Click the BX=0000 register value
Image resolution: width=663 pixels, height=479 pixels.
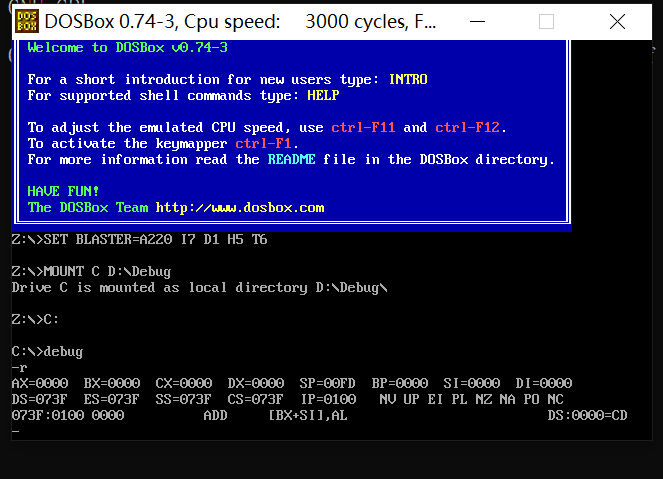point(112,383)
